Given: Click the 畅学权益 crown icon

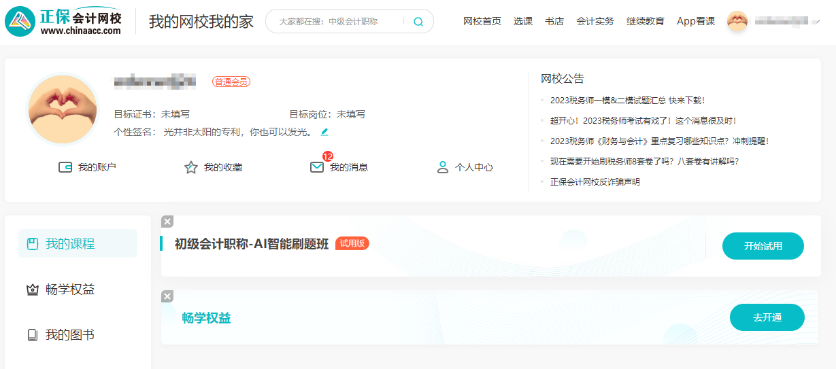Looking at the screenshot, I should (x=33, y=290).
